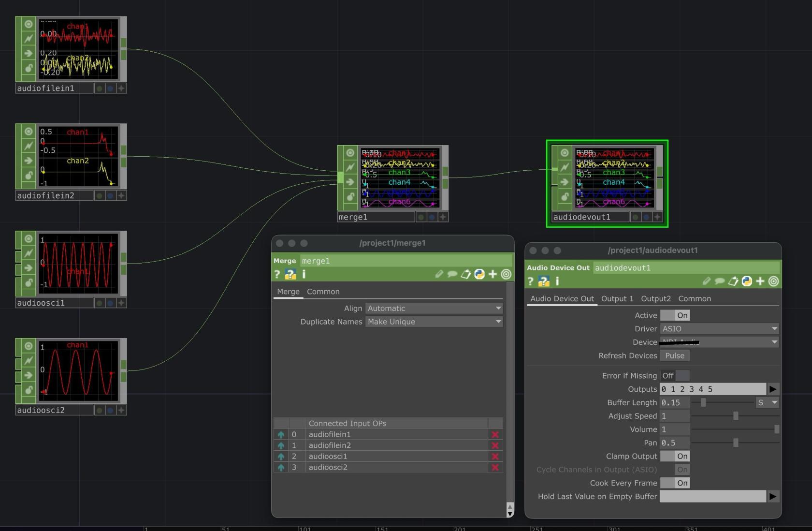This screenshot has height=531, width=812.
Task: Click lock flag on audiofilein1 node
Action: click(x=29, y=68)
